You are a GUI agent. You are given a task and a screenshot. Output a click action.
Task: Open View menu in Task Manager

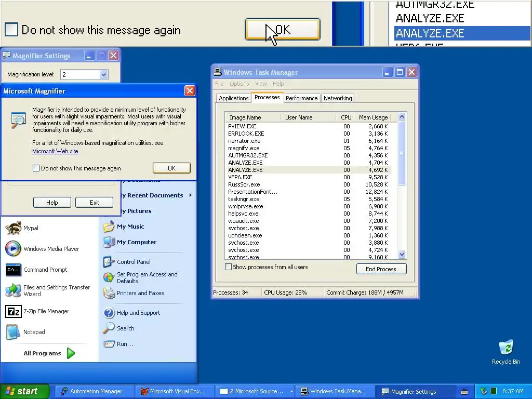[261, 84]
